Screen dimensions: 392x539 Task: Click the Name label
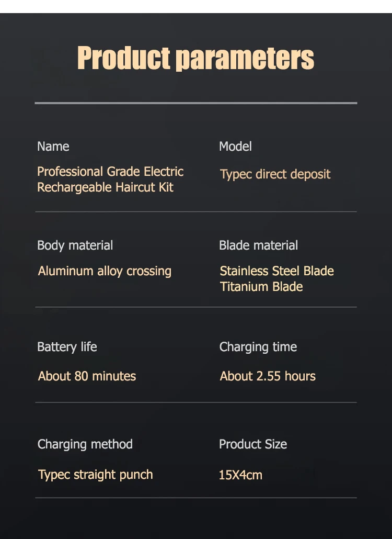click(x=53, y=147)
